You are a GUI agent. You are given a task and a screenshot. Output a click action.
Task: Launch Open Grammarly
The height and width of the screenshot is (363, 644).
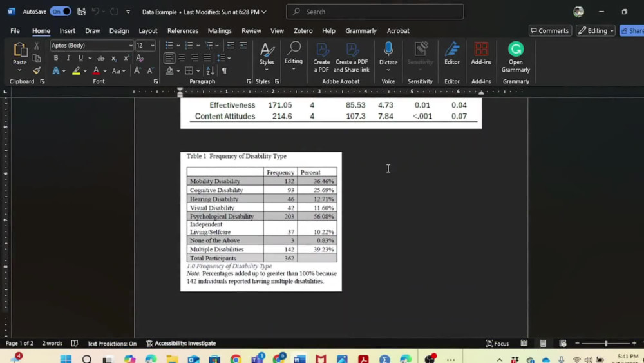coord(516,57)
